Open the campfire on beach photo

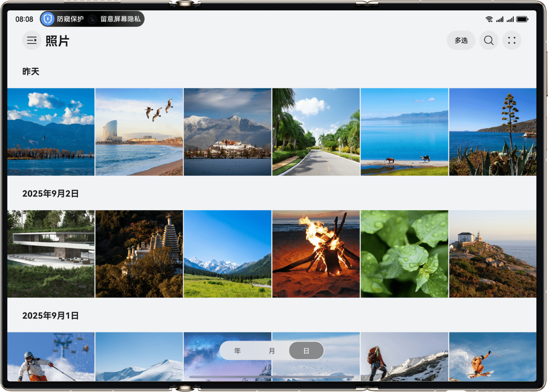coord(316,254)
